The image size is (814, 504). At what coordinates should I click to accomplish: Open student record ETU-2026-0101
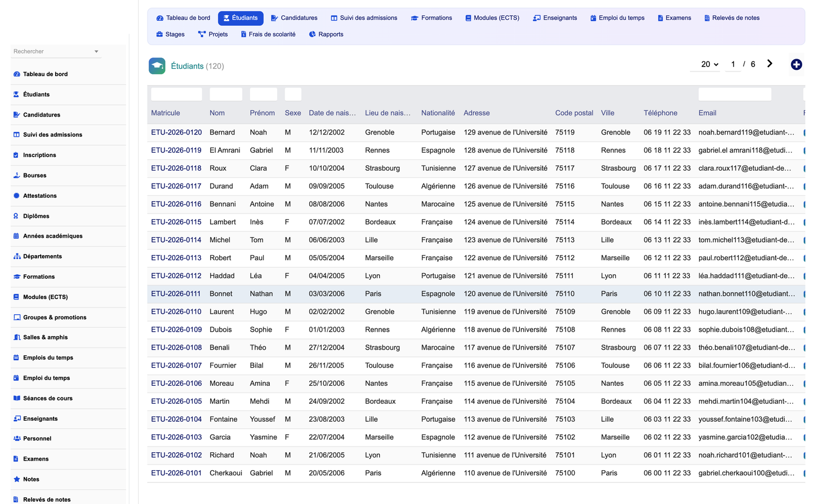point(176,473)
